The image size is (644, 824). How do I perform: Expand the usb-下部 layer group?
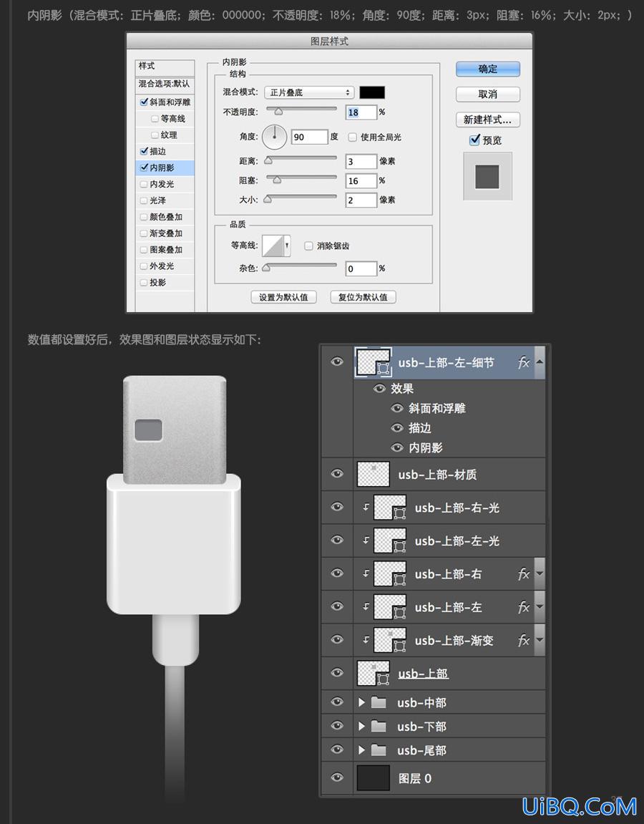pyautogui.click(x=361, y=726)
